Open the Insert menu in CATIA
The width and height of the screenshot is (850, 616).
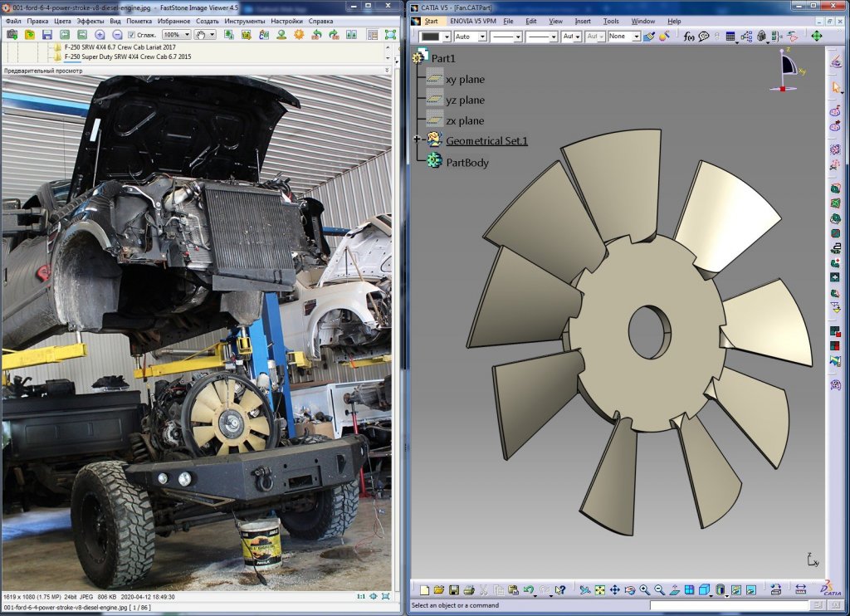tap(583, 21)
